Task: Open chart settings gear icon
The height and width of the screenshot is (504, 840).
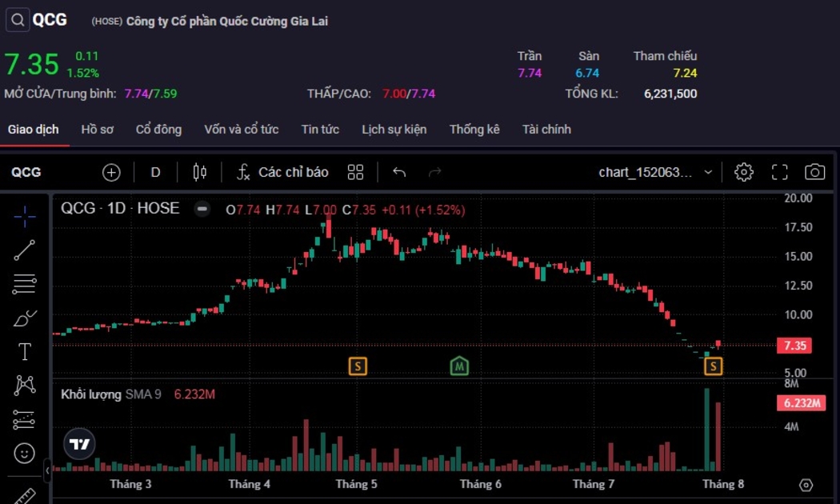Action: [x=744, y=172]
